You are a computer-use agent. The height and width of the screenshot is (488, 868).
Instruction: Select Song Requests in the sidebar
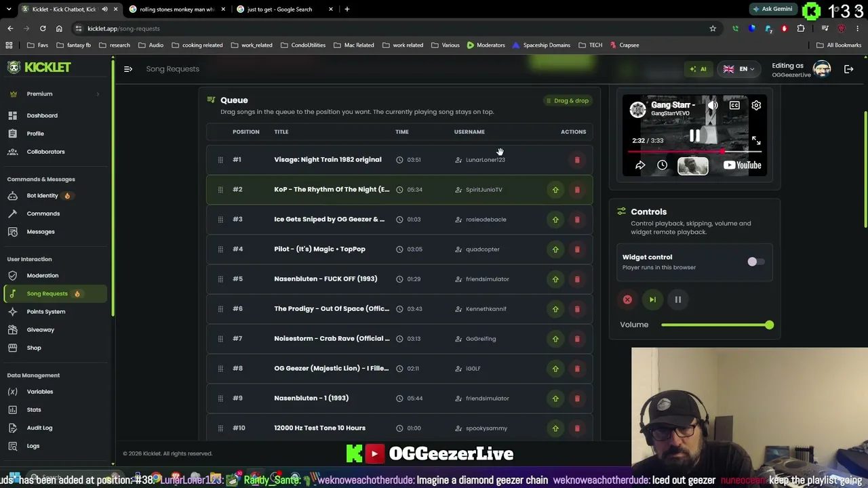[54, 294]
